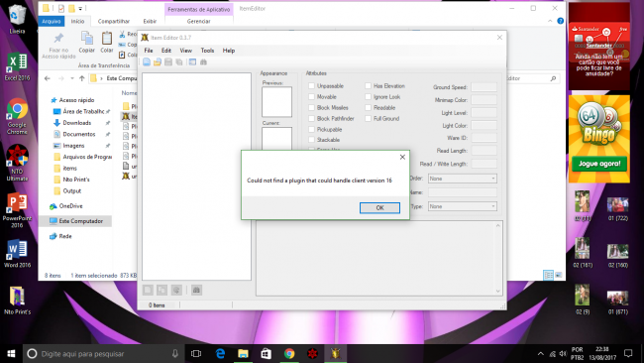This screenshot has height=363, width=644.
Task: Open the Order dropdown set to None
Action: 463,179
